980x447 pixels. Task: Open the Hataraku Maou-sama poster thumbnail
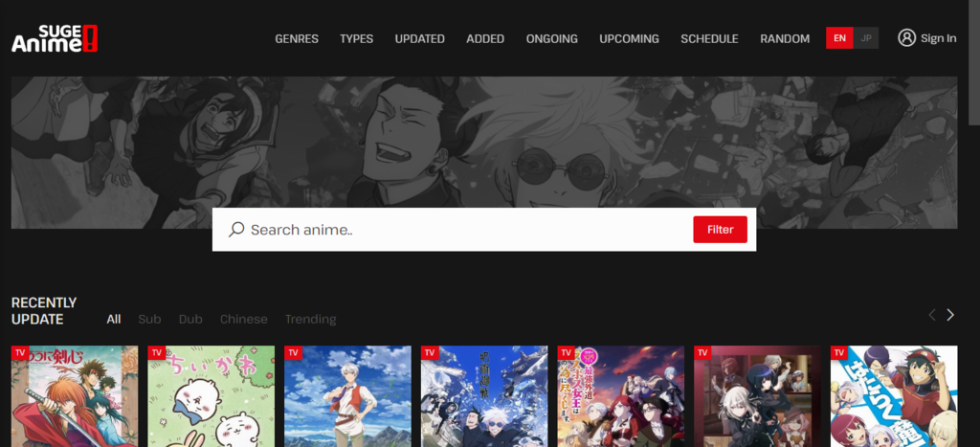(x=894, y=396)
